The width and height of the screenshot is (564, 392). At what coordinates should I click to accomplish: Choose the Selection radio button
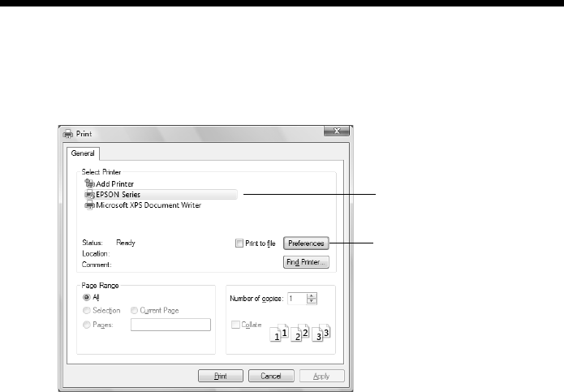(x=86, y=310)
